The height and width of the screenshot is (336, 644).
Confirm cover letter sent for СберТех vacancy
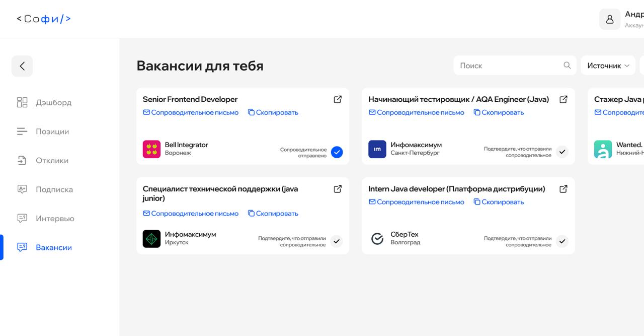pyautogui.click(x=562, y=241)
